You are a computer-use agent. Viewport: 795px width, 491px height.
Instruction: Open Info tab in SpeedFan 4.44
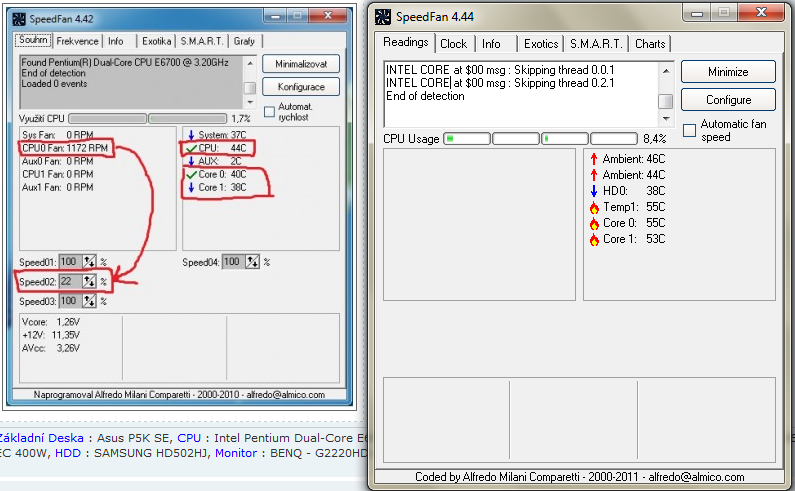click(491, 44)
